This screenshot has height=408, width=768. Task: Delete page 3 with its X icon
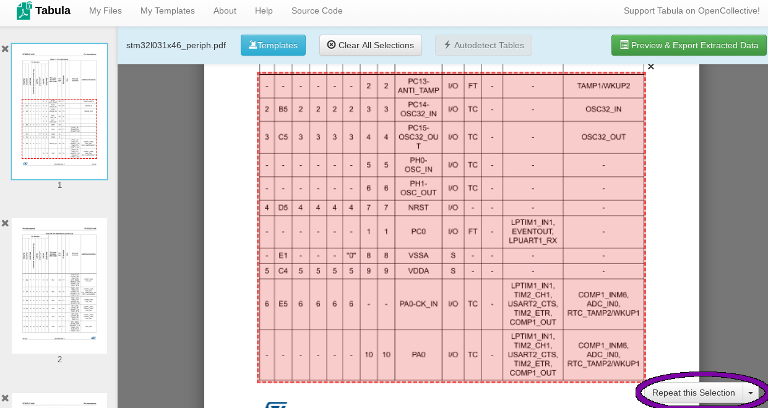click(x=5, y=398)
